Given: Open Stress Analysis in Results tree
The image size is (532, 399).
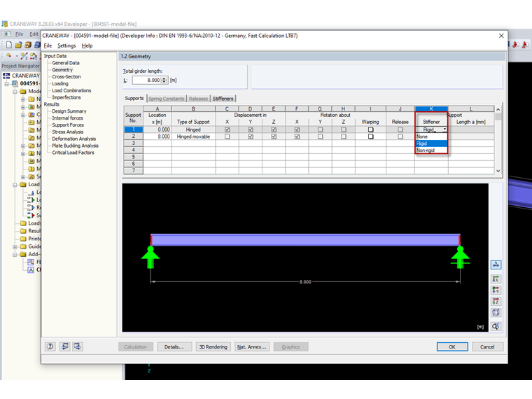Looking at the screenshot, I should click(67, 132).
